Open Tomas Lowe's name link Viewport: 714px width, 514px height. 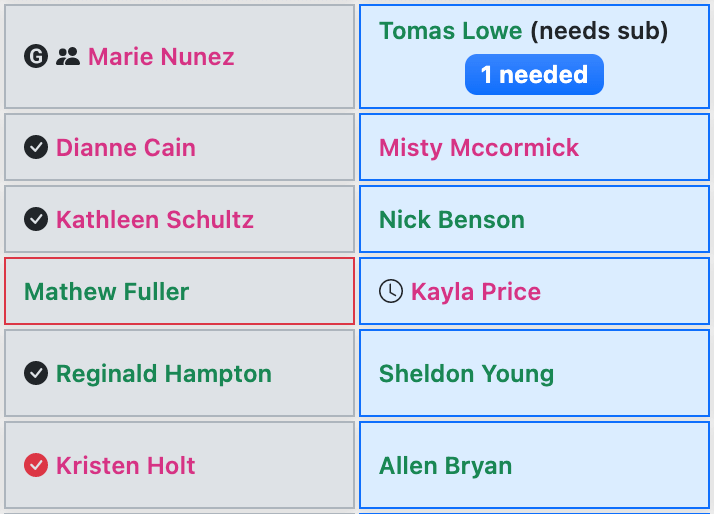point(450,31)
